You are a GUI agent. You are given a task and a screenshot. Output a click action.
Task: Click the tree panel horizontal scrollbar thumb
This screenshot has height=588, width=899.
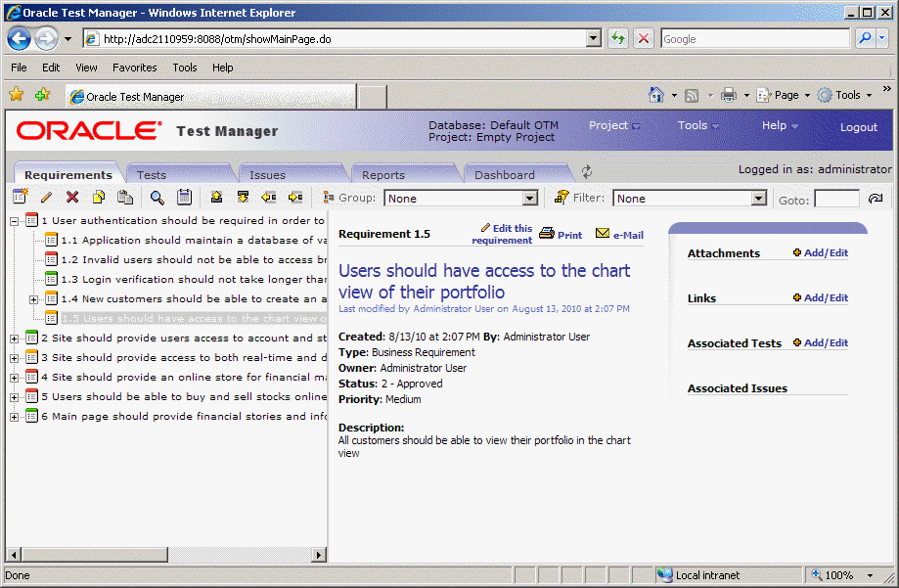click(95, 554)
